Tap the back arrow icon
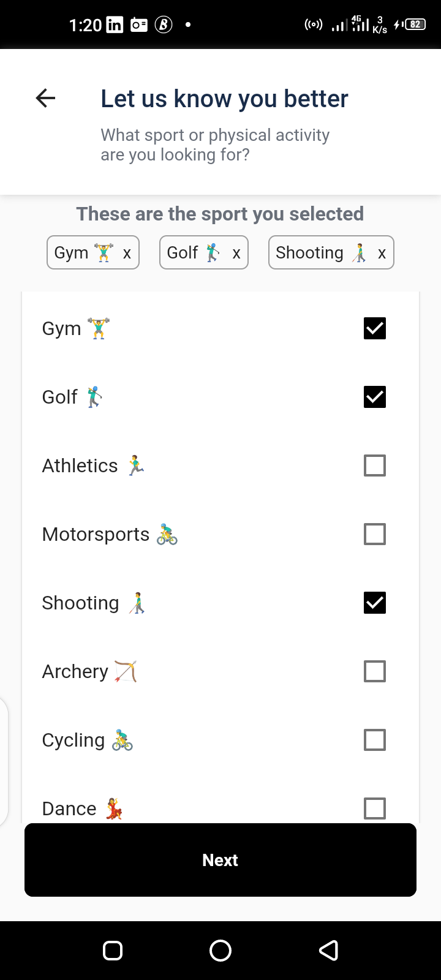The height and width of the screenshot is (980, 441). [46, 98]
